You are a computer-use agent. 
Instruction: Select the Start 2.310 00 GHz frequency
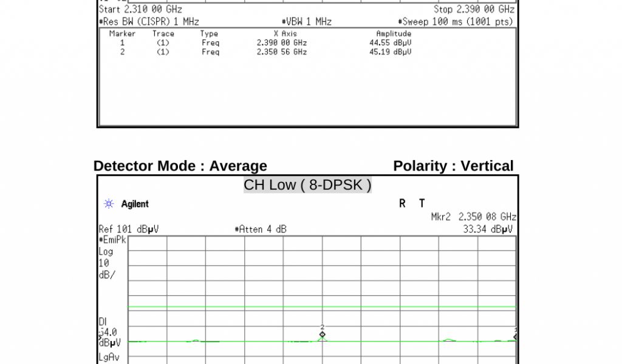(140, 10)
